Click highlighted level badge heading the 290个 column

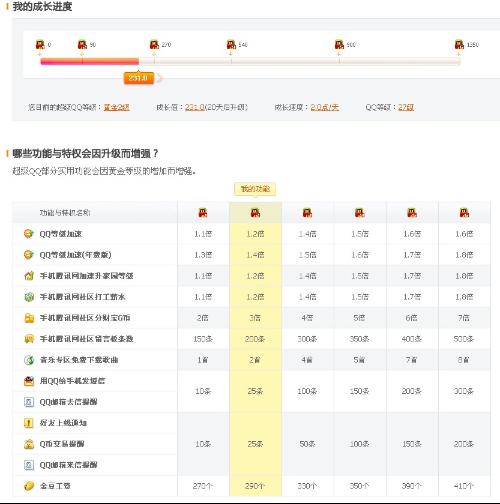[x=255, y=212]
